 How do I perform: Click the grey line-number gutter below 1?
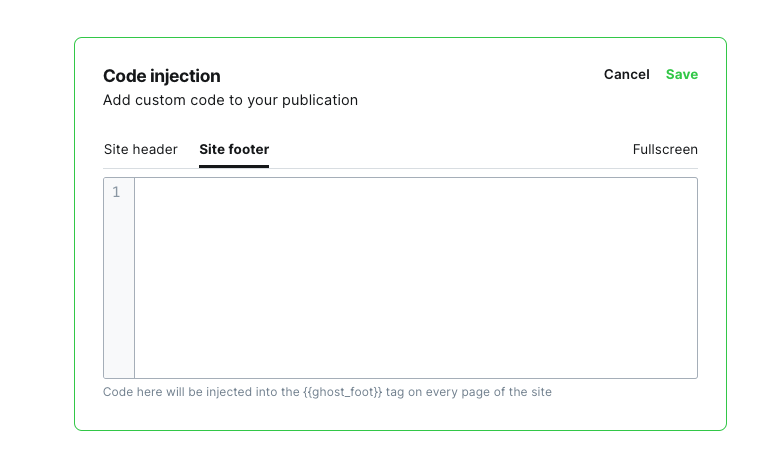point(119,288)
